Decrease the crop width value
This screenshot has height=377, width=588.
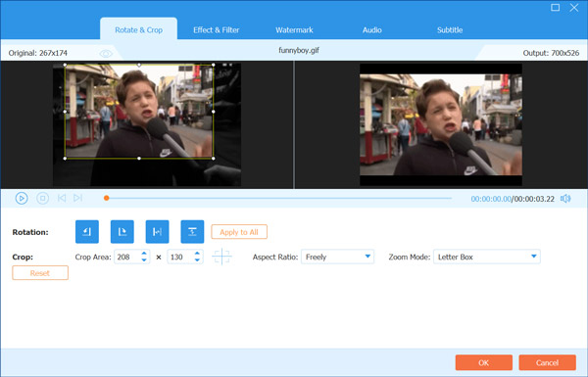(x=144, y=260)
